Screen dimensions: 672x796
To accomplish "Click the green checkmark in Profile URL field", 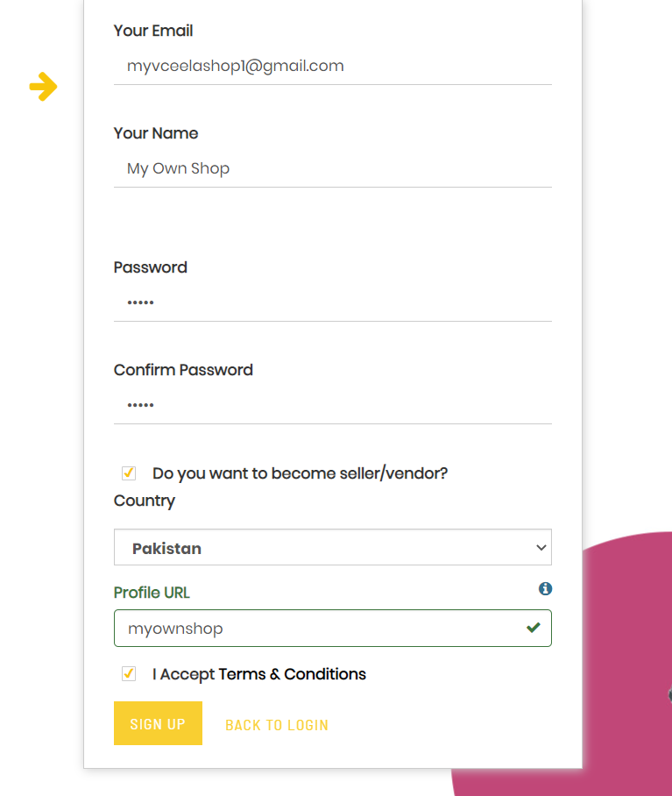I will pos(533,628).
